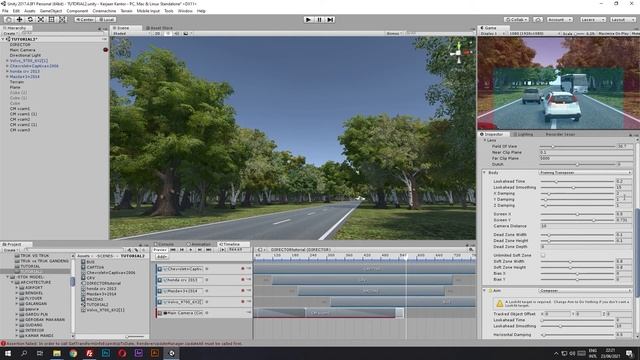Click timeline go to start icon

pos(173,249)
